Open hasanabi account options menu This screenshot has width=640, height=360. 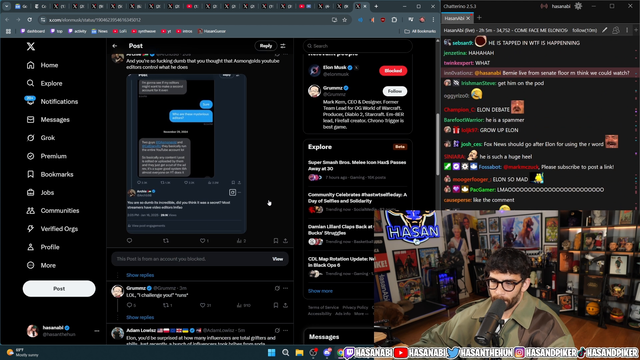[x=97, y=331]
